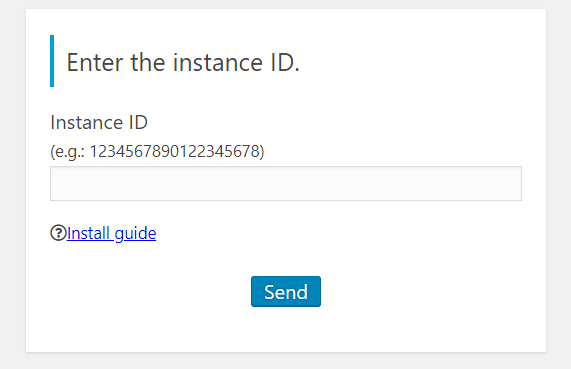The width and height of the screenshot is (571, 369).
Task: Click the 'Enter the instance ID.' heading
Action: click(x=183, y=62)
